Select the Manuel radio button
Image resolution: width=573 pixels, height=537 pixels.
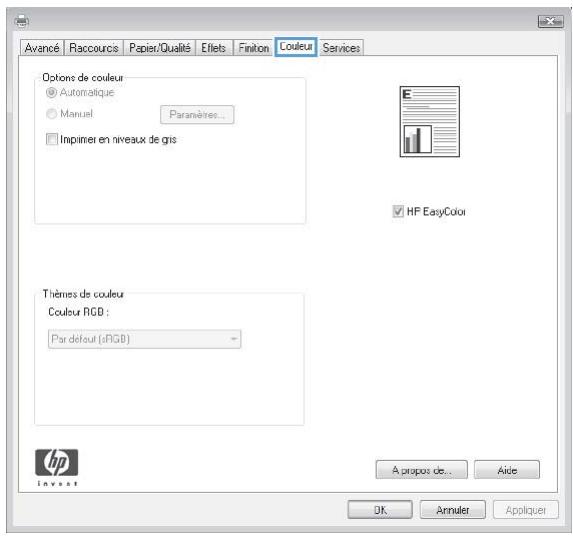pos(52,114)
